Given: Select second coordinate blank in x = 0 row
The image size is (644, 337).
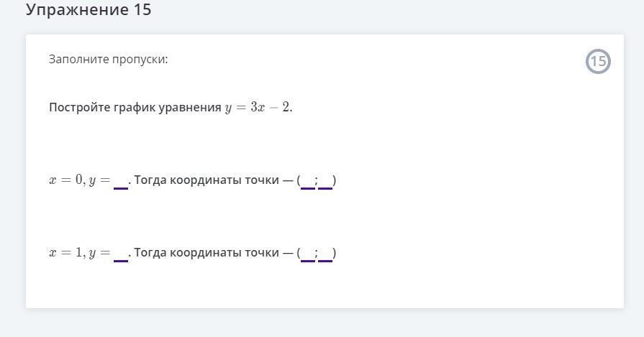Looking at the screenshot, I should point(325,181).
